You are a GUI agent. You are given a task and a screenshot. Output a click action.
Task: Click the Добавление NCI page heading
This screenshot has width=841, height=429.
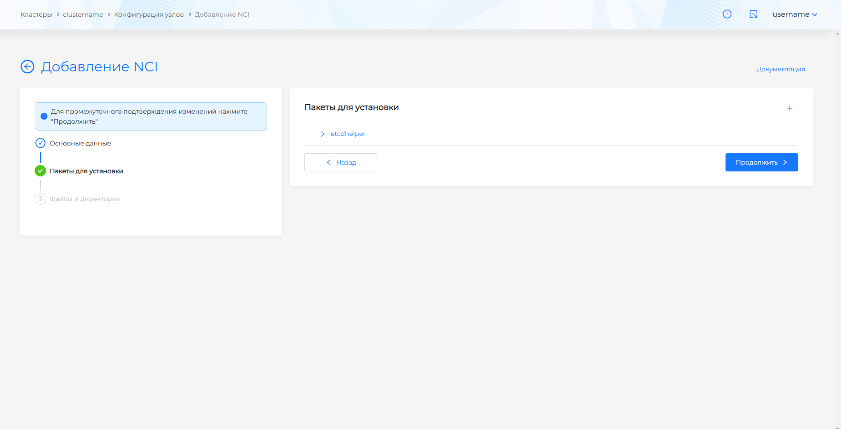99,67
